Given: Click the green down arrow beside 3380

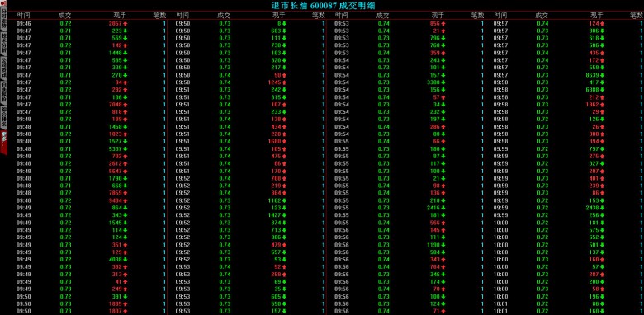Looking at the screenshot, I should (443, 82).
